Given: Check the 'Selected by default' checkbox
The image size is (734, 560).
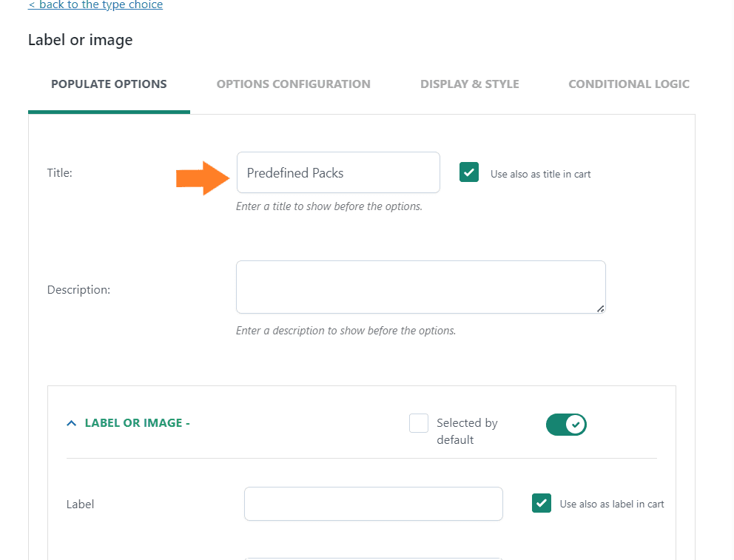Looking at the screenshot, I should point(419,423).
